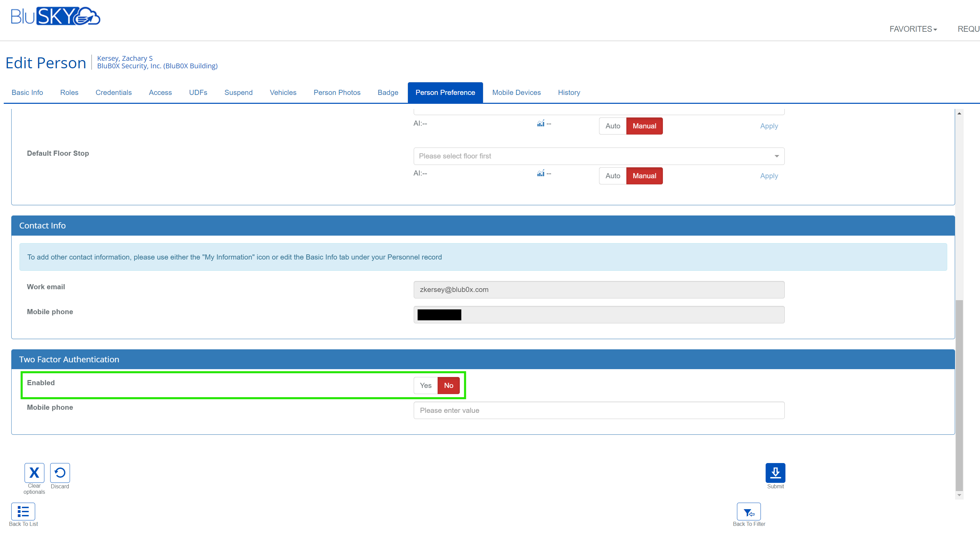Click the scrollbar down arrow
The image size is (980, 545).
(x=959, y=495)
